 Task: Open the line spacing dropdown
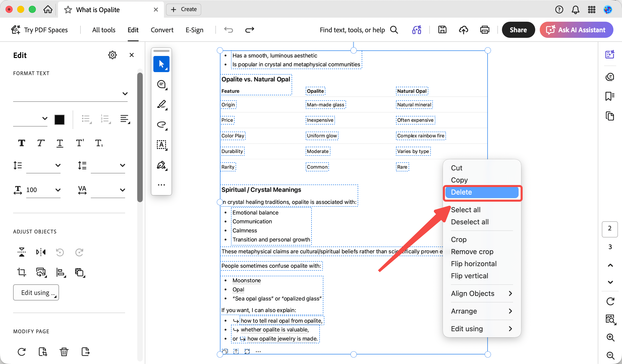point(58,165)
